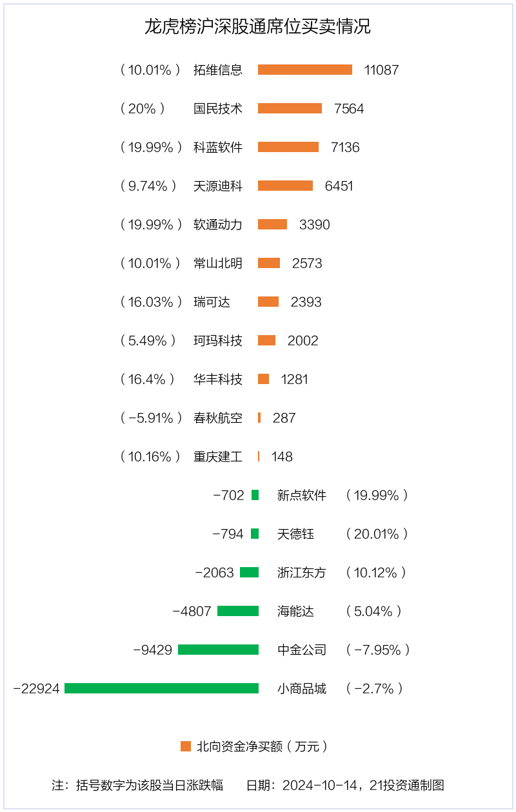The image size is (516, 812).
Task: Select the 天德钰 percentage (20.01%)
Action: (x=377, y=534)
